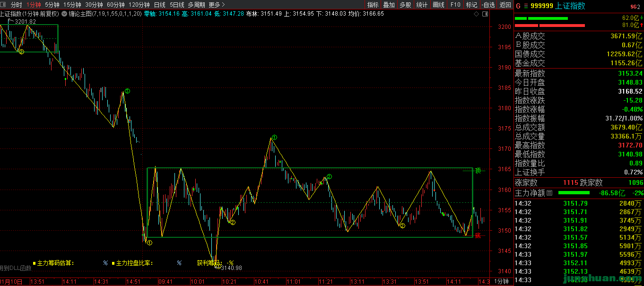The height and width of the screenshot is (286, 644).
Task: Click the 指数涨幅 value -0.48%
Action: [x=632, y=109]
